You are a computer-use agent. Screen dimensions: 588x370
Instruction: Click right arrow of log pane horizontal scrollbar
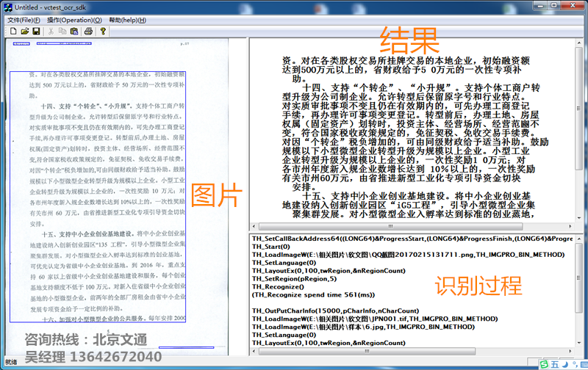(570, 351)
